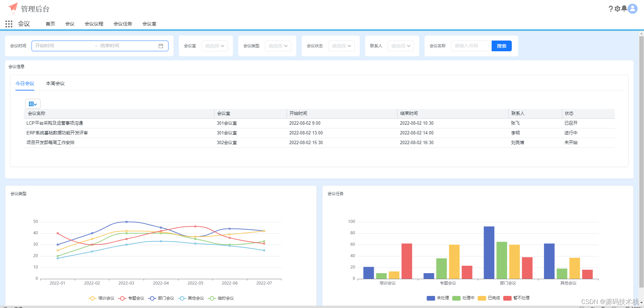Open the 会议室 menu item in navbar

pos(149,24)
